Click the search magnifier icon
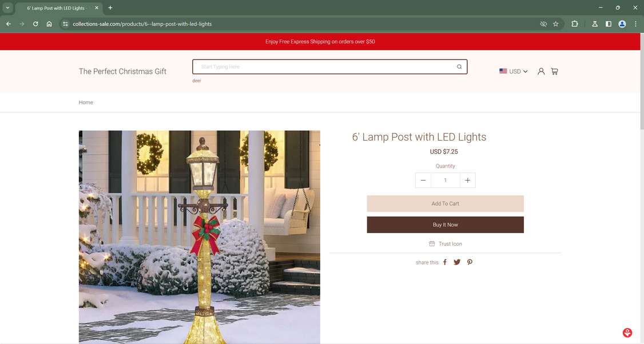The width and height of the screenshot is (644, 344). click(x=459, y=67)
